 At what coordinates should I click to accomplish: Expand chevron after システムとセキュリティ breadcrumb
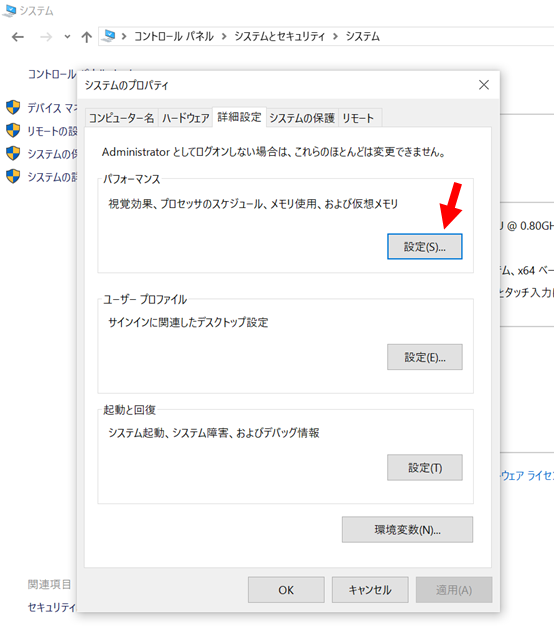click(x=335, y=37)
